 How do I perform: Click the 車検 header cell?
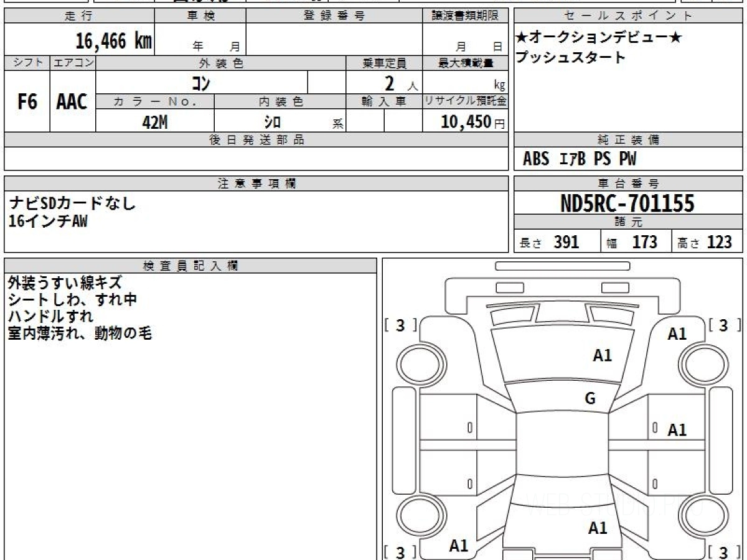(x=200, y=16)
